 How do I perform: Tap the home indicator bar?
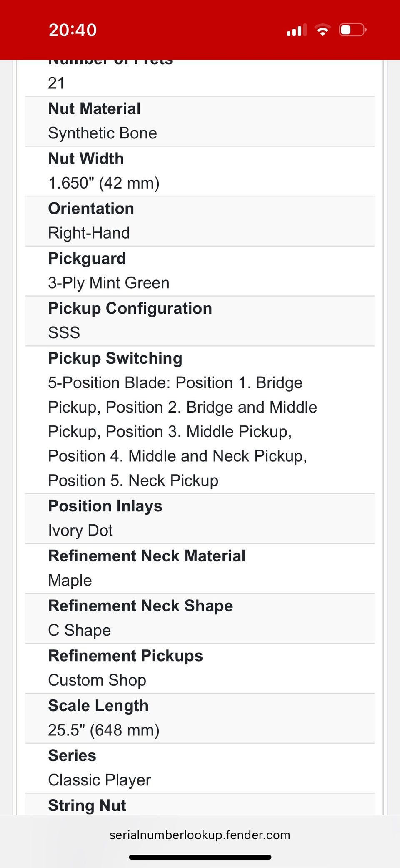tap(200, 857)
